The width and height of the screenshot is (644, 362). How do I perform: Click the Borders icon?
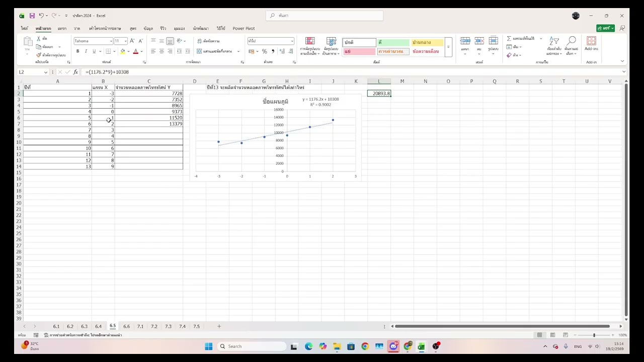point(108,51)
